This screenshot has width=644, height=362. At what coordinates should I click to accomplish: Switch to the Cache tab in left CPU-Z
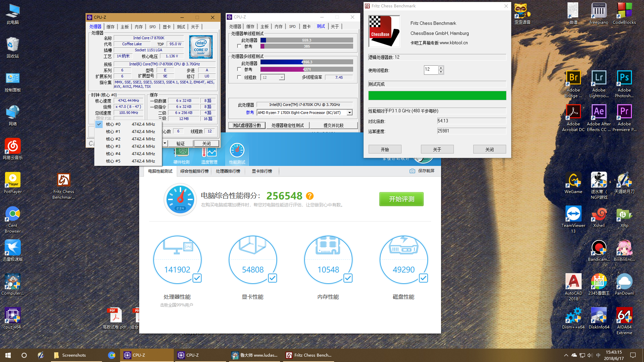(110, 27)
